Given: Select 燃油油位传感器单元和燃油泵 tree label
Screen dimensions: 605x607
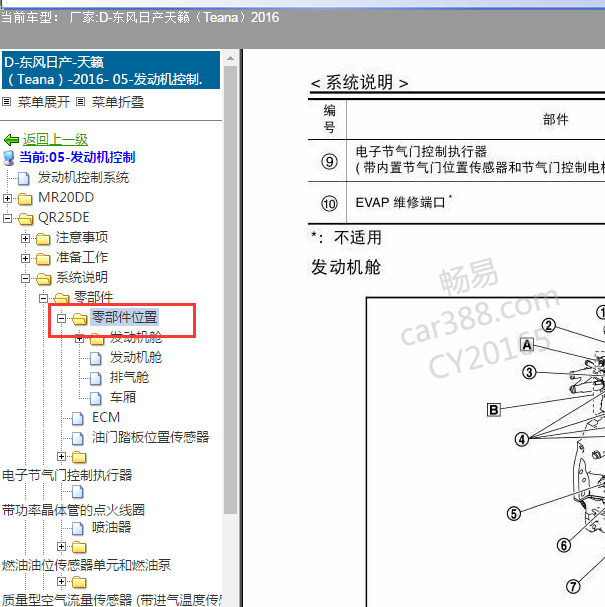Looking at the screenshot, I should tap(86, 565).
